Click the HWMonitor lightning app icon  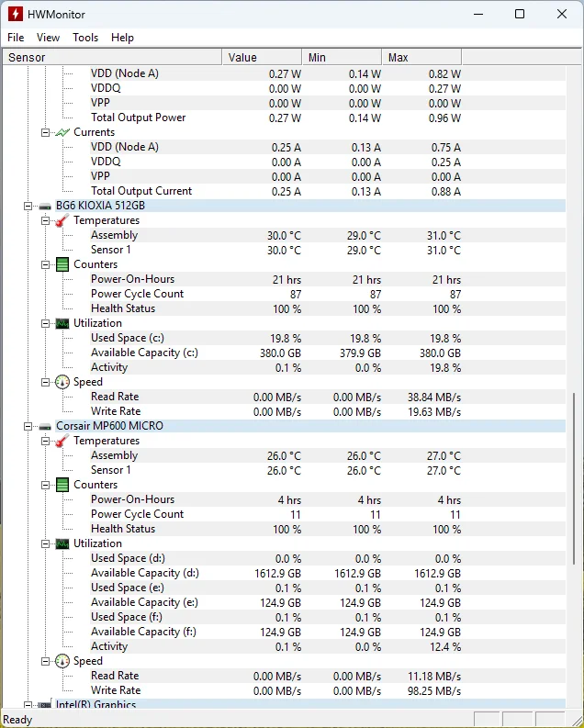click(16, 14)
